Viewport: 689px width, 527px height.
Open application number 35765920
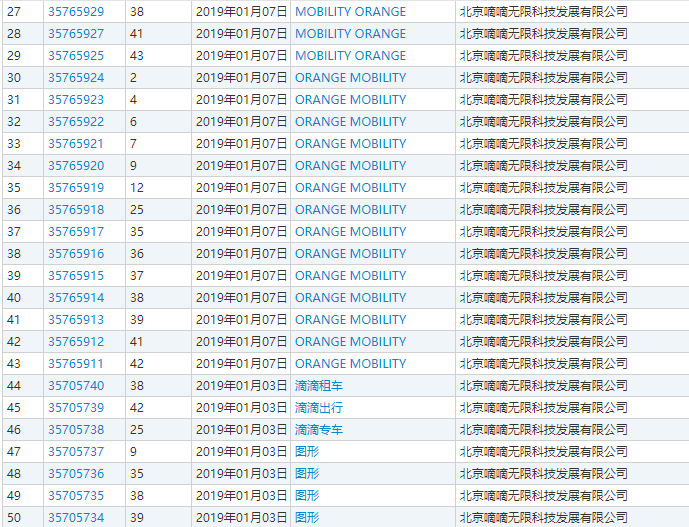click(x=76, y=166)
